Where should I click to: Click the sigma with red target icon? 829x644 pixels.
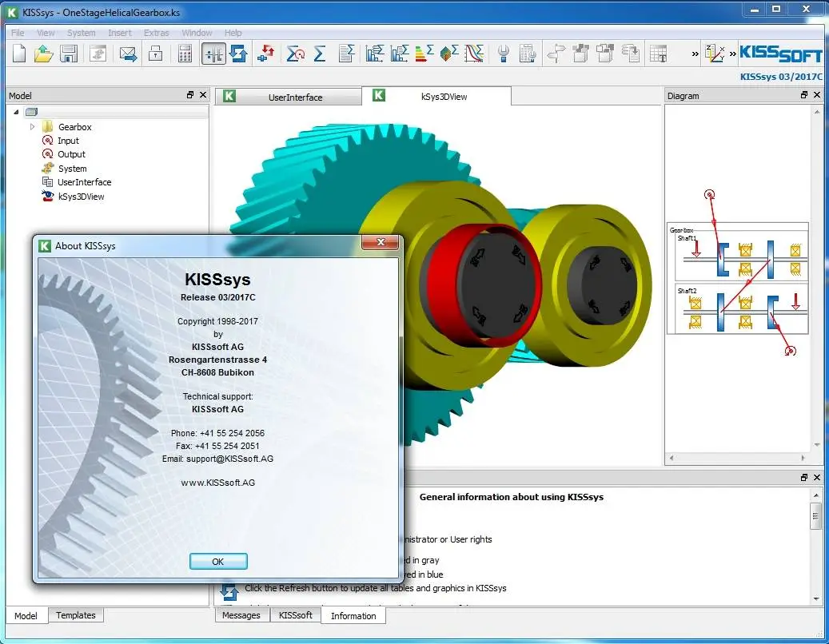[296, 54]
